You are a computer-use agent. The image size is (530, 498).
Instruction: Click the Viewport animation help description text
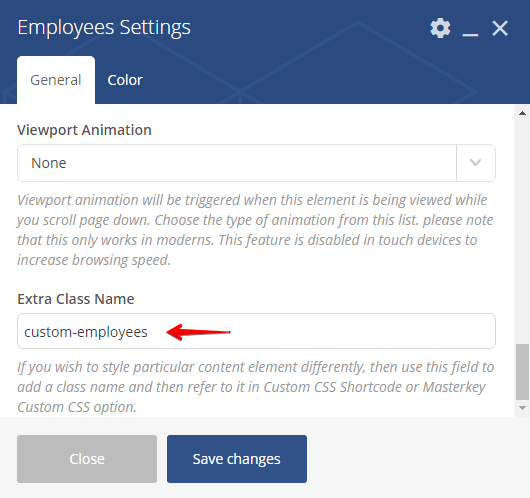(255, 230)
